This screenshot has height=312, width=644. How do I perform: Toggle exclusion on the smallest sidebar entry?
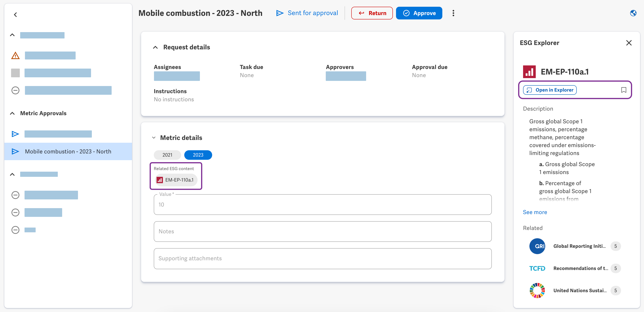click(x=15, y=230)
